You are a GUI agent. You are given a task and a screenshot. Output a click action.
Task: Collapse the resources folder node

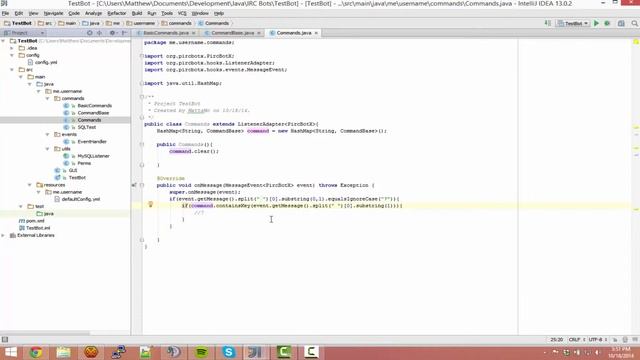(x=30, y=185)
